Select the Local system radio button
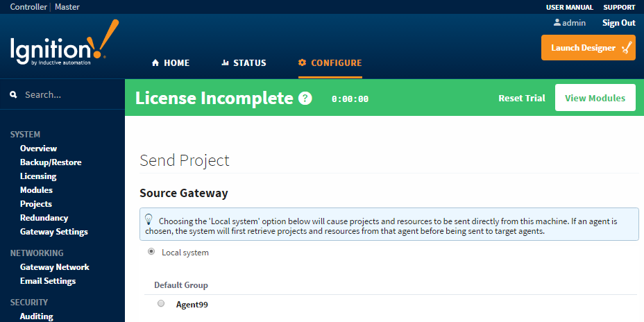Screen dimensions: 644x322 point(151,252)
